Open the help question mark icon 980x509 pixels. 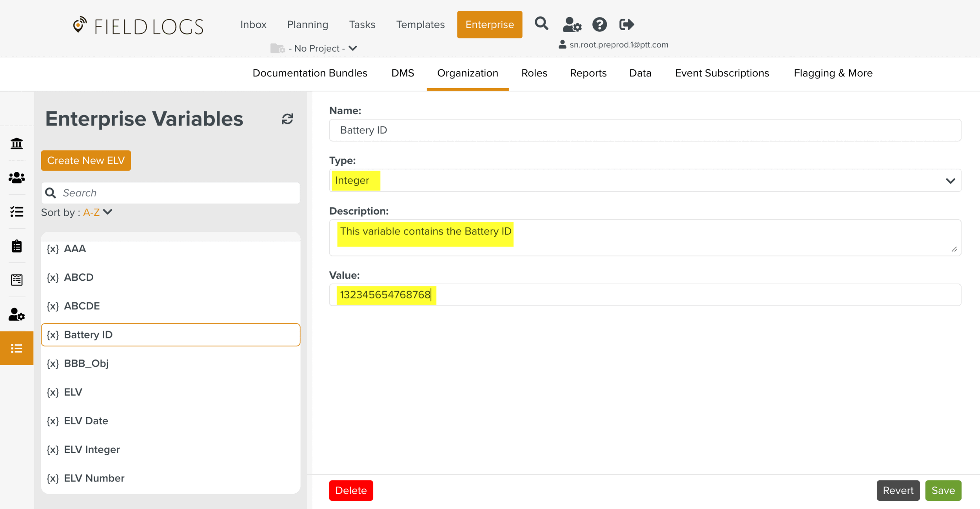click(599, 25)
